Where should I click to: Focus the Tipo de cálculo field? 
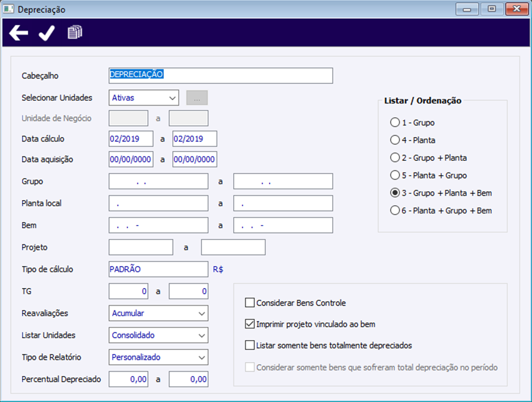[x=158, y=269]
